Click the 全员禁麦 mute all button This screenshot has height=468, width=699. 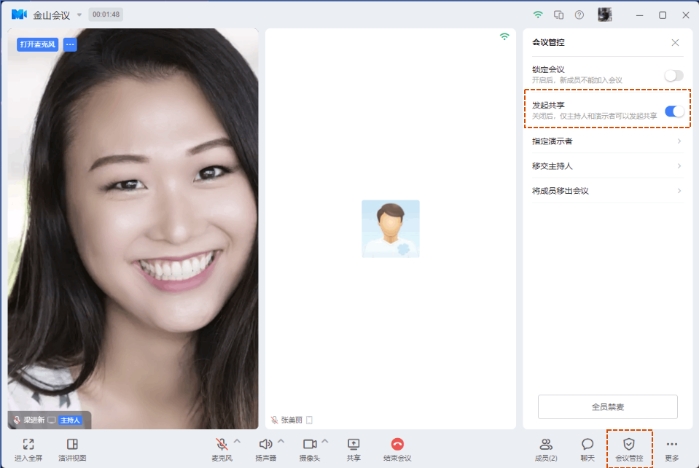pos(608,406)
